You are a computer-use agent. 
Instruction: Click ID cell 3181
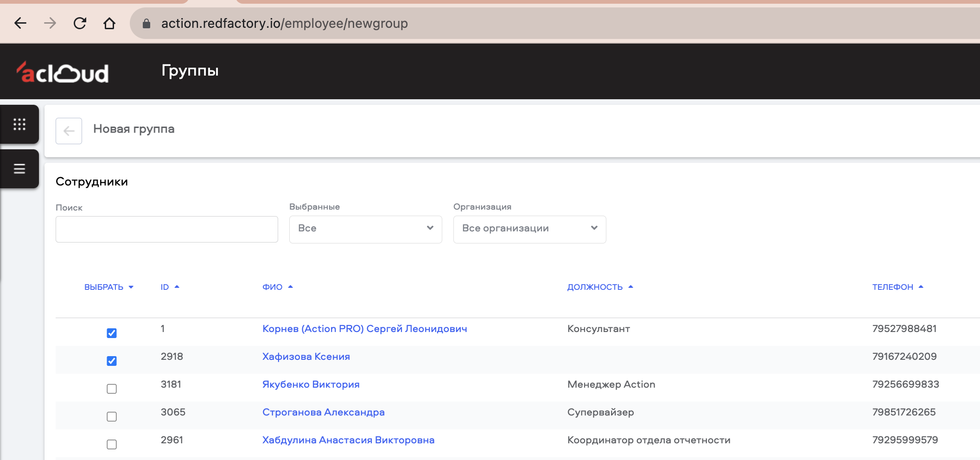pyautogui.click(x=171, y=384)
